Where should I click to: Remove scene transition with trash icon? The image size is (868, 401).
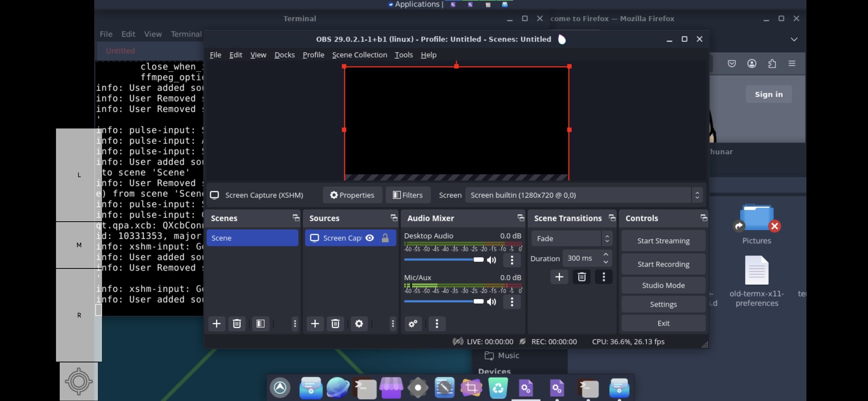[582, 277]
